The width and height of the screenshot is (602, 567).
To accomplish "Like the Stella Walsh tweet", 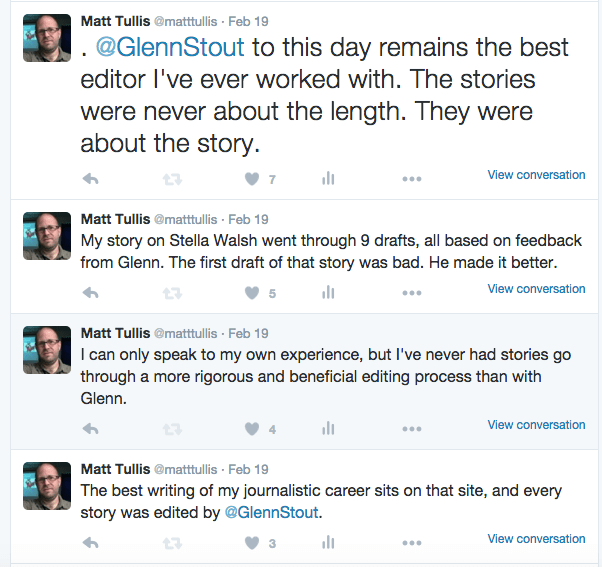I will coord(252,293).
